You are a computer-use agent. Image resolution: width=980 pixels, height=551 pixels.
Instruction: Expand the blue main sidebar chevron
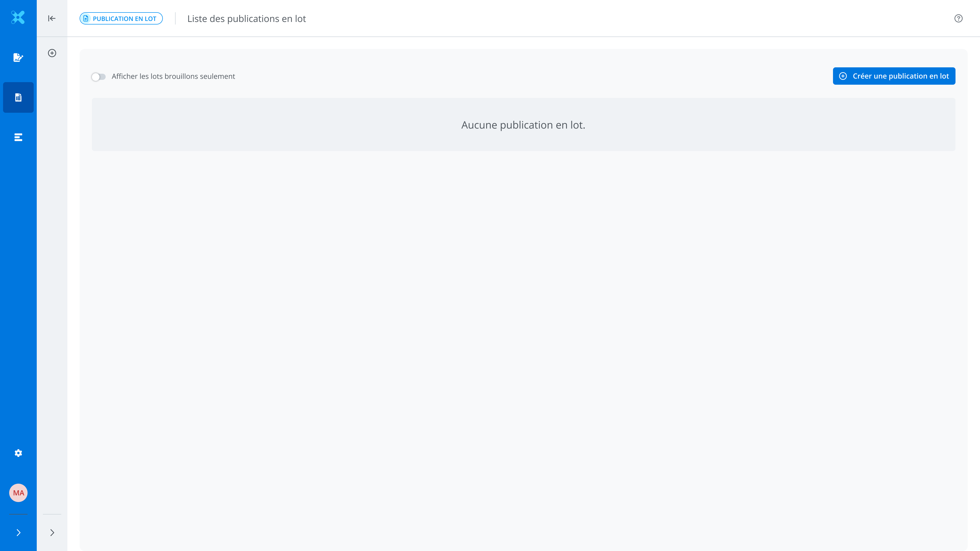[x=18, y=533]
